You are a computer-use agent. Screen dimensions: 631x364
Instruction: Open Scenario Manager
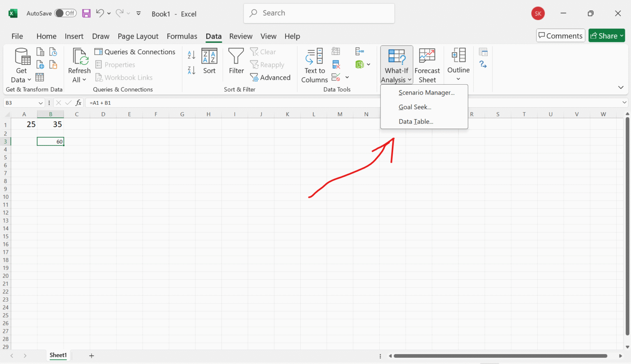[x=426, y=92]
